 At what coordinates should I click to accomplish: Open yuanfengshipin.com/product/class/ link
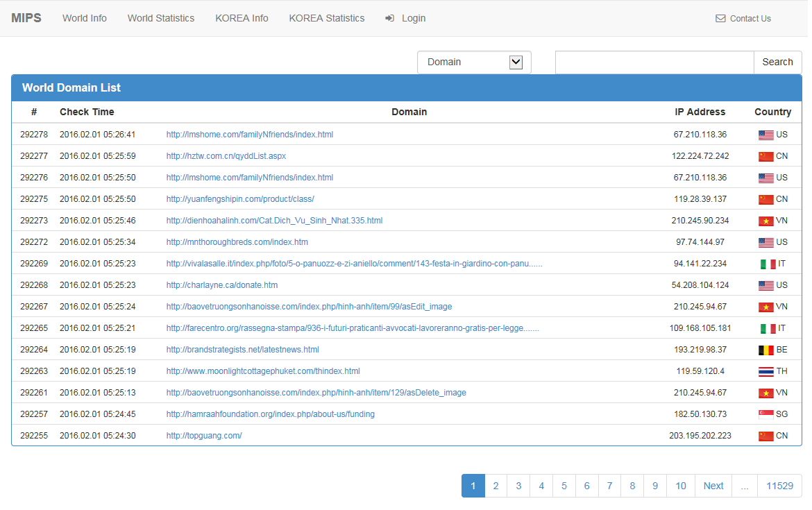pos(239,199)
